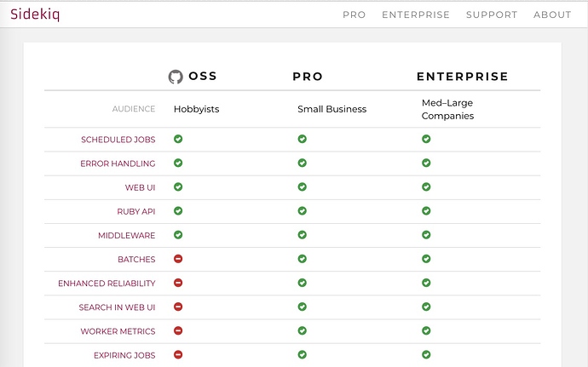Click OSS red minus for Worker Metrics
This screenshot has width=588, height=367.
pos(178,331)
